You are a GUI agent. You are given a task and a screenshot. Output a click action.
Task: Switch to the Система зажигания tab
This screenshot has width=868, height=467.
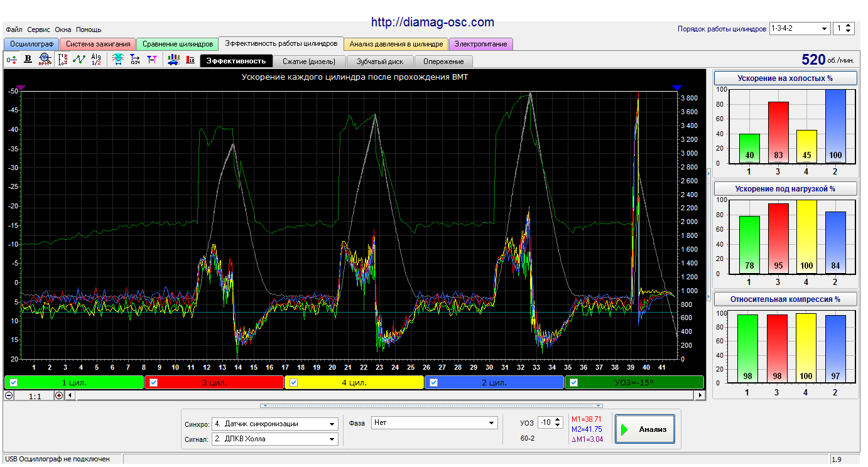click(x=98, y=44)
